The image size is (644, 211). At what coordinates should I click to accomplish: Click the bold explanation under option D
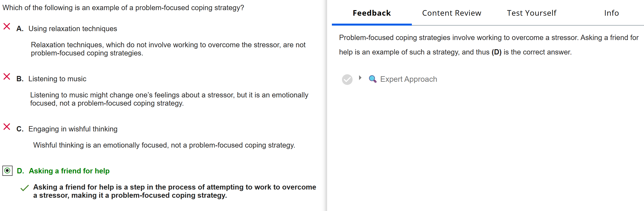click(175, 191)
